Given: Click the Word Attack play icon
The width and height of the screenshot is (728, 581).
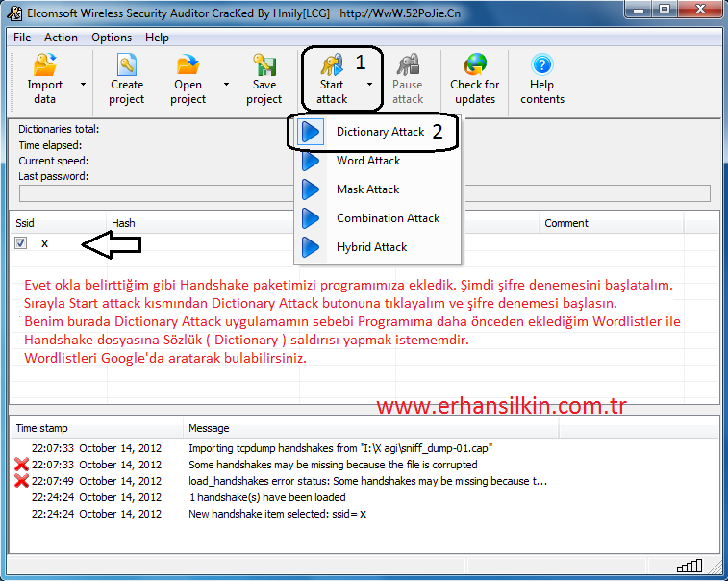Looking at the screenshot, I should (x=311, y=162).
